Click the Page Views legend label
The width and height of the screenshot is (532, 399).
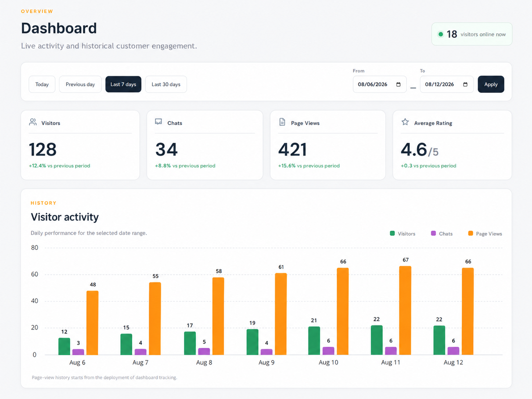(489, 234)
